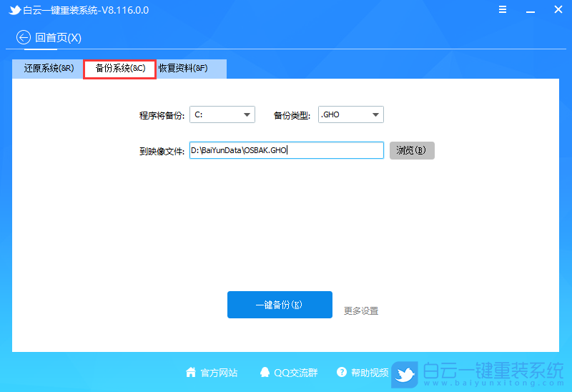Click the image file path input field
This screenshot has height=392, width=572.
pos(287,150)
